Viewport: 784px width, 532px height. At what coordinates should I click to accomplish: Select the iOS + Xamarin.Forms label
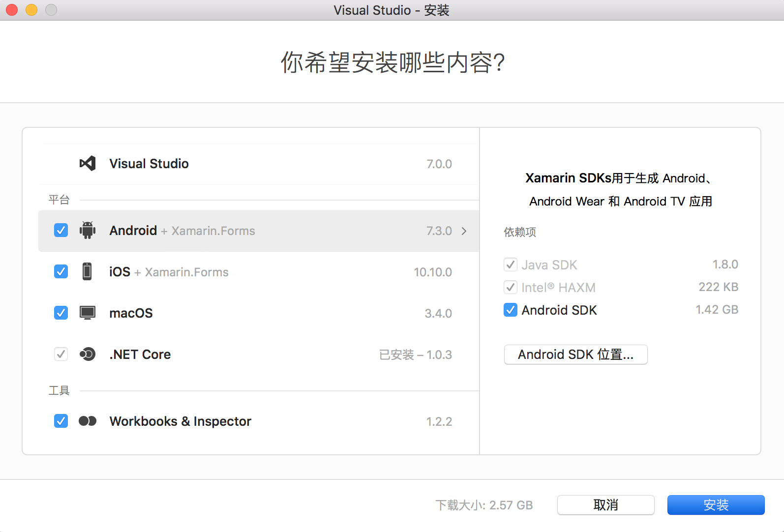[x=169, y=272]
